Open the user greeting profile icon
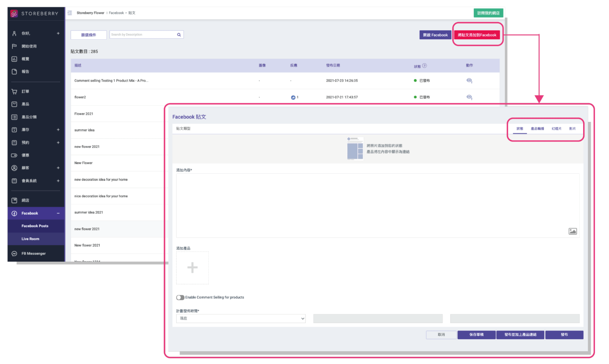Screen dimensions: 609x364 pos(14,34)
